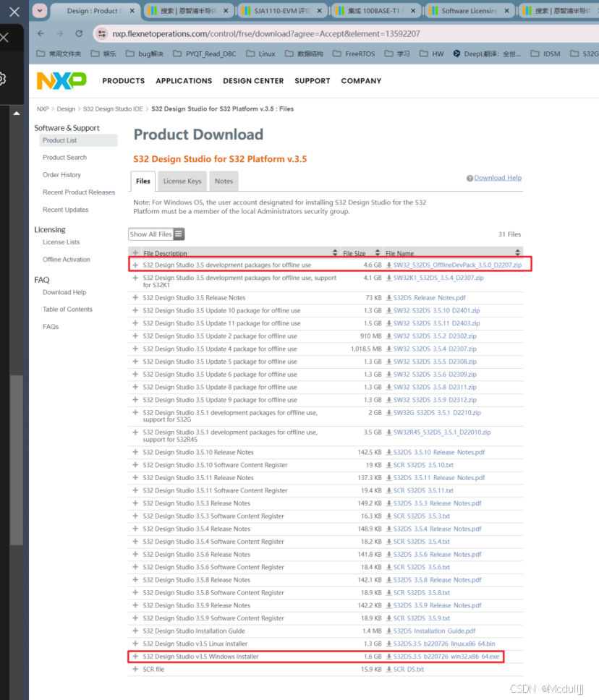The image size is (599, 700).
Task: Open the IDSM bookmark folder
Action: 545,54
